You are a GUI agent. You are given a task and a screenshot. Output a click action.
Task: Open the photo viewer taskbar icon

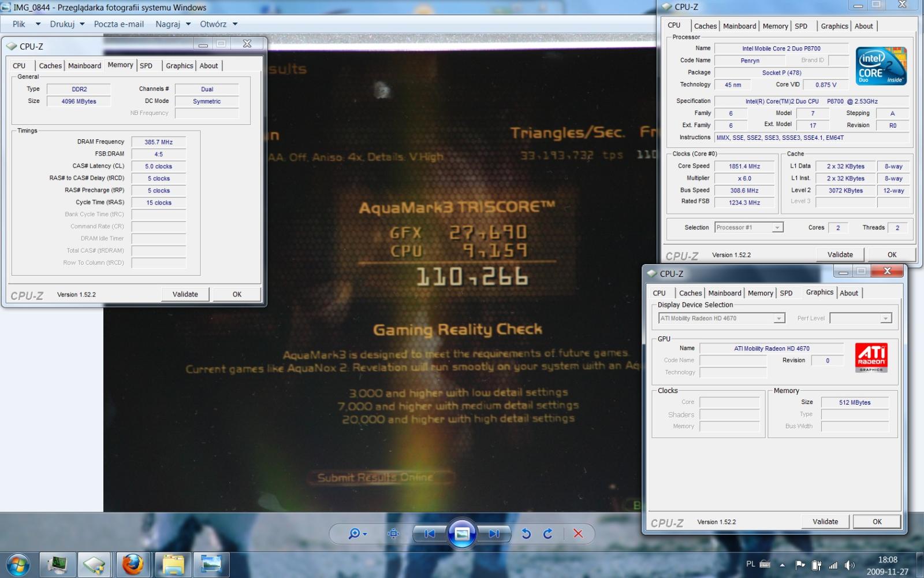(211, 565)
